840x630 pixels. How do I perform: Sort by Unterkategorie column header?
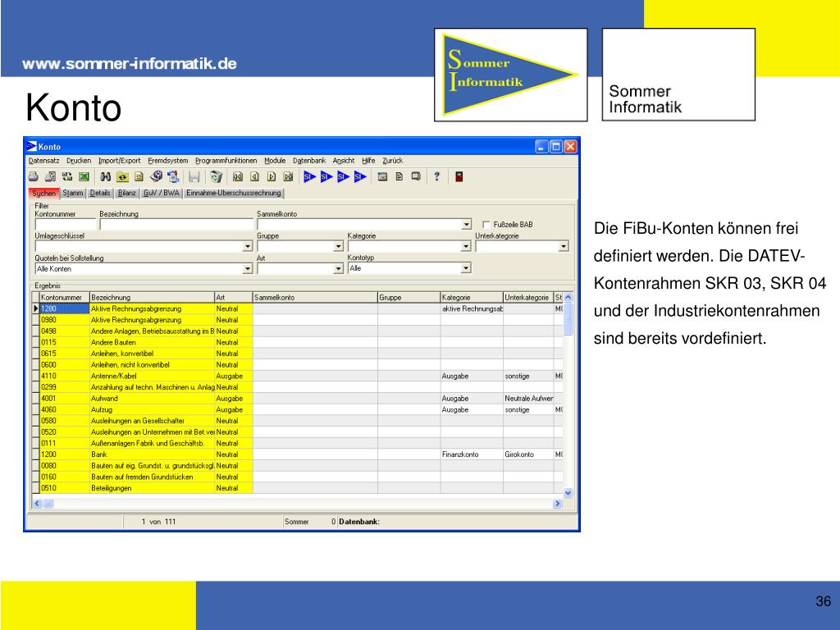click(527, 297)
